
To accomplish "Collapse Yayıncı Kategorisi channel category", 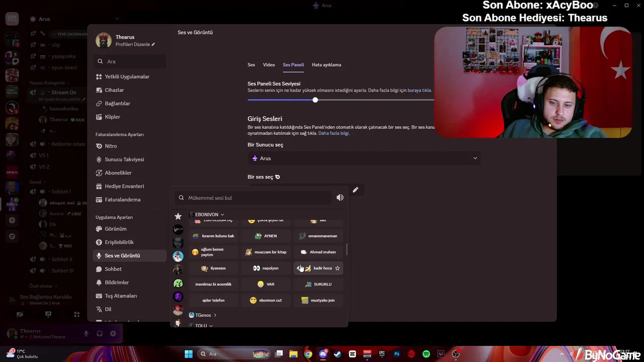I will [49, 82].
